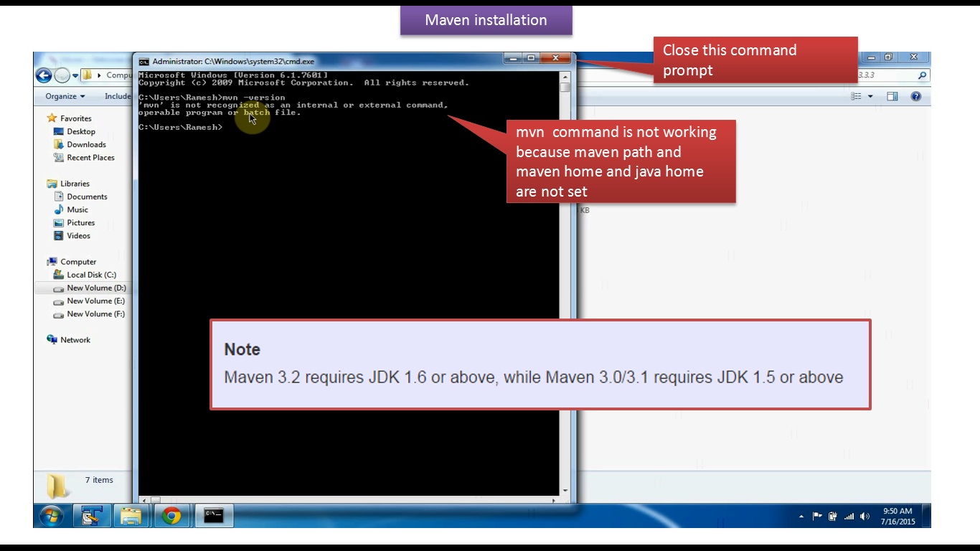Click the network signal tray icon

(849, 516)
